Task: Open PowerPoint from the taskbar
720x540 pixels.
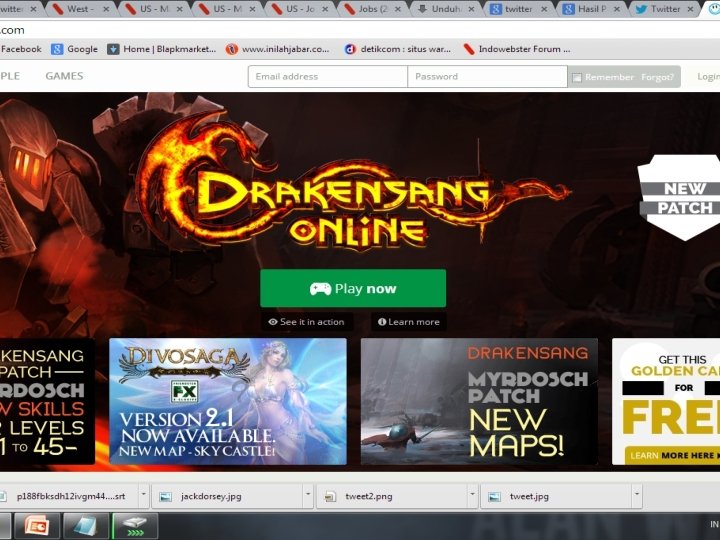Action: coord(37,526)
